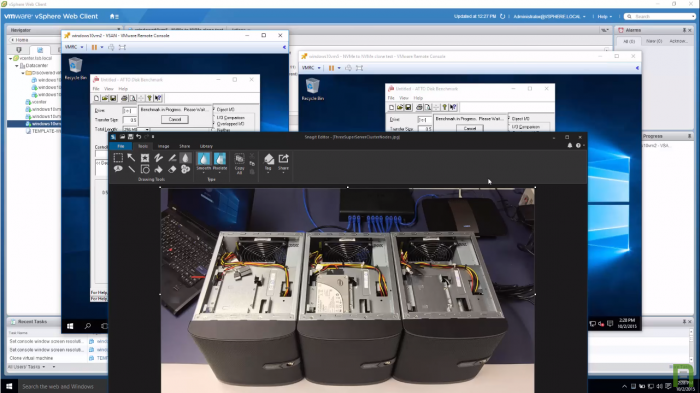Select the Snagit Blur droplet tool
Viewport: 700px width, 393px height.
coord(185,158)
